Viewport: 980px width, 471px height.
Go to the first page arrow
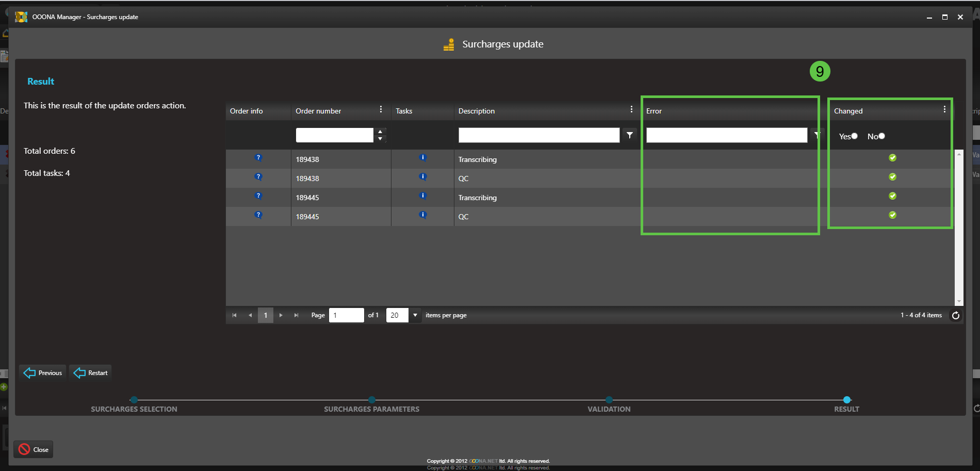(x=234, y=315)
